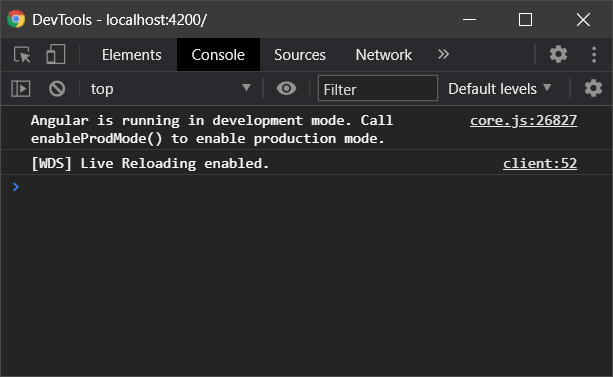Switch to the Elements tab
The image size is (613, 377).
coord(131,55)
